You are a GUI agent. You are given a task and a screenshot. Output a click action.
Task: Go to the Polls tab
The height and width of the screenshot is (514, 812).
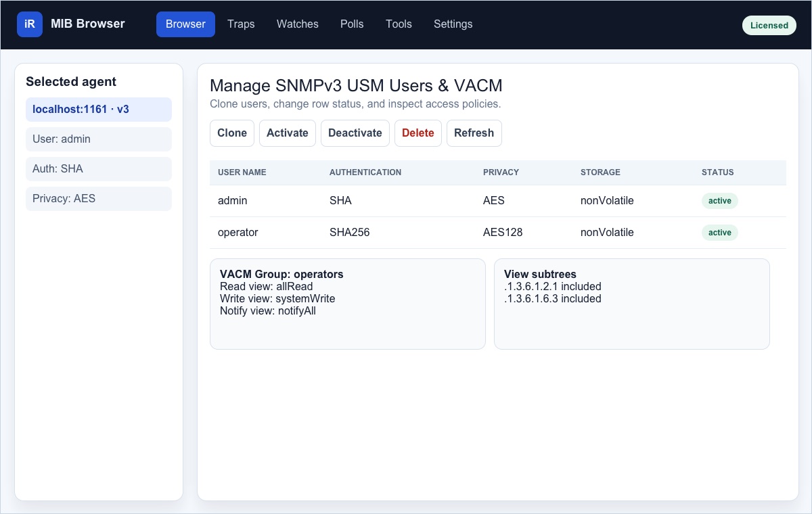click(x=352, y=24)
